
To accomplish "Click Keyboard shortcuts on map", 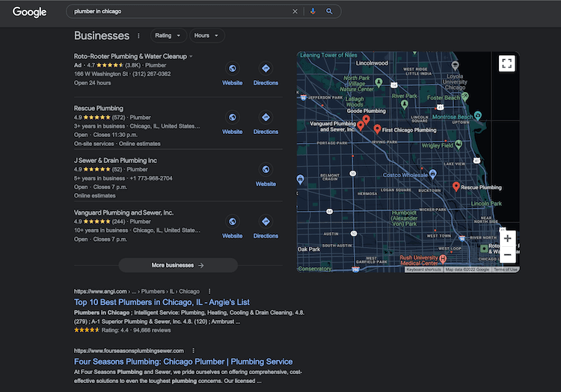I will (423, 269).
